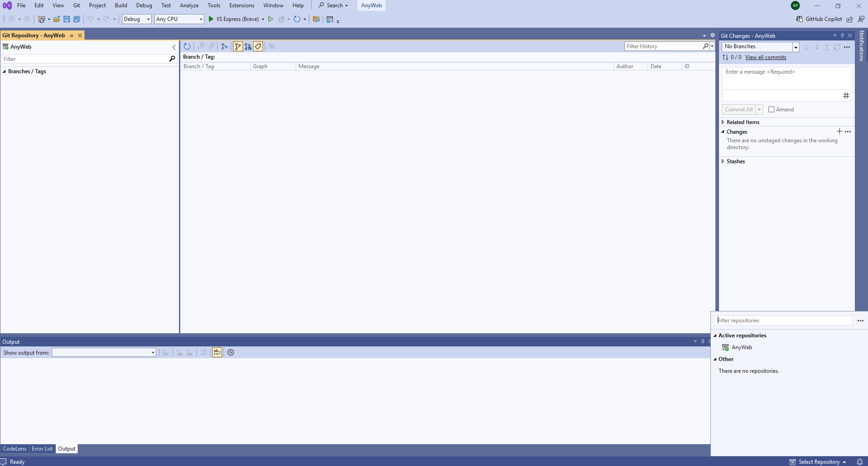Click the Sync icon in Git Changes
The width and height of the screenshot is (868, 466).
(837, 47)
